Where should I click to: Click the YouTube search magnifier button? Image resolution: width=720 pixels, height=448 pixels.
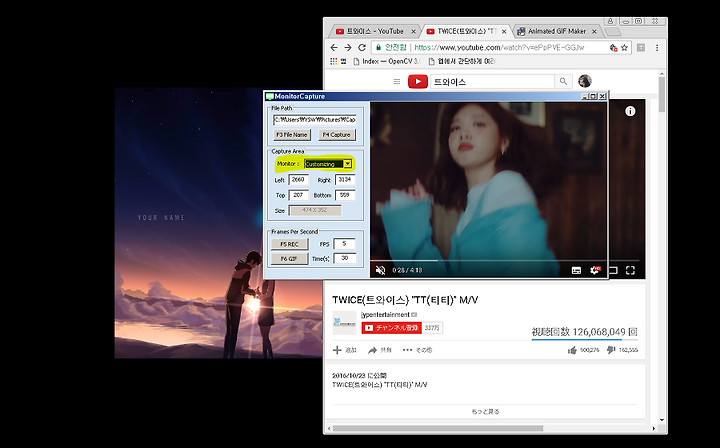coord(563,82)
